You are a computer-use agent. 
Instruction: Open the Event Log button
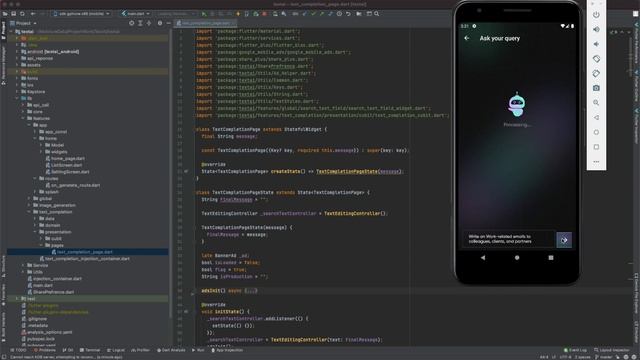pos(575,350)
